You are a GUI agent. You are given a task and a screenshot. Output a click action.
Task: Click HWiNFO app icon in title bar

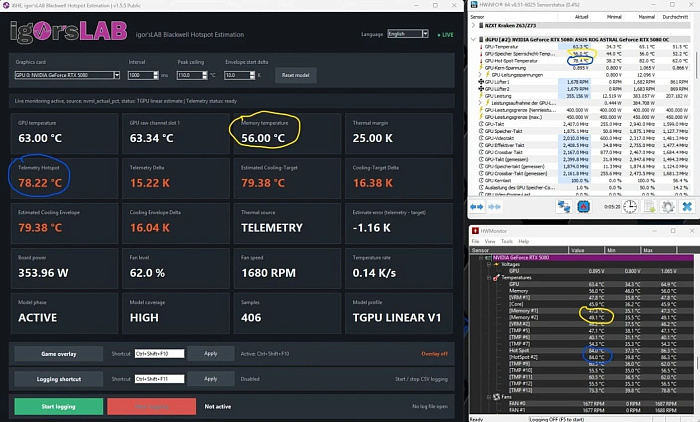pyautogui.click(x=475, y=5)
